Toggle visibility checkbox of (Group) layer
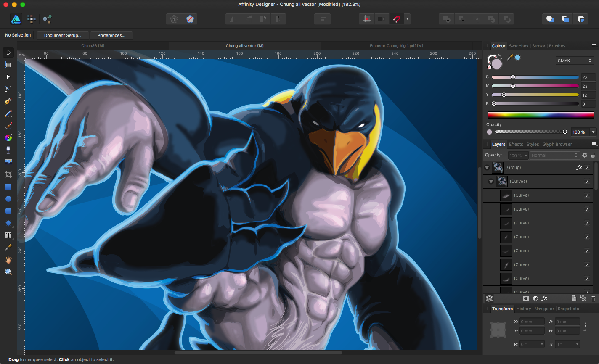Screen dimensions: 599x364 point(587,167)
